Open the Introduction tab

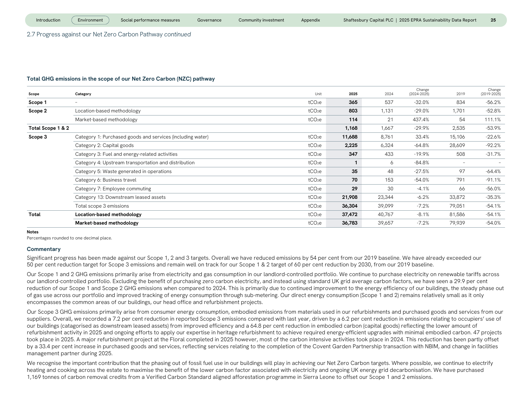[x=48, y=20]
